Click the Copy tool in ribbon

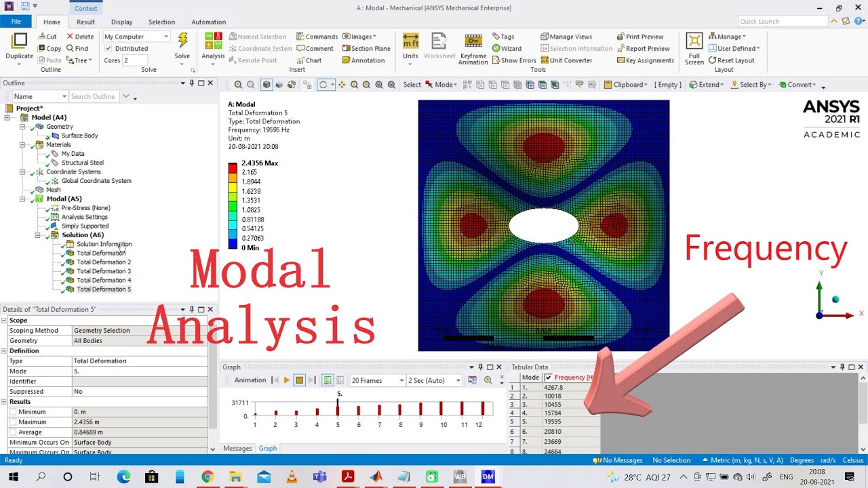point(49,48)
